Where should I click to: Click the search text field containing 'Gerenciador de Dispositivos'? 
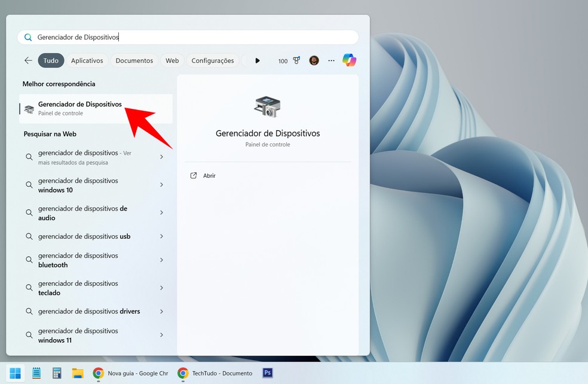(x=188, y=37)
